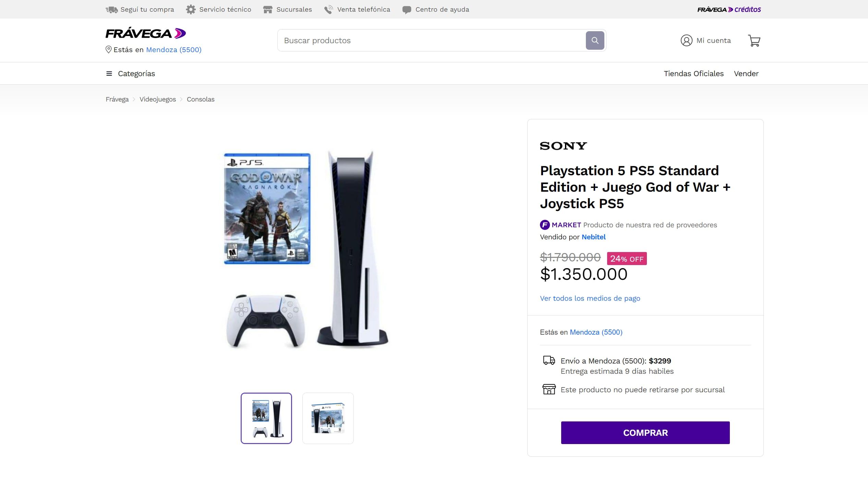Click the search magnifier icon

(x=595, y=40)
